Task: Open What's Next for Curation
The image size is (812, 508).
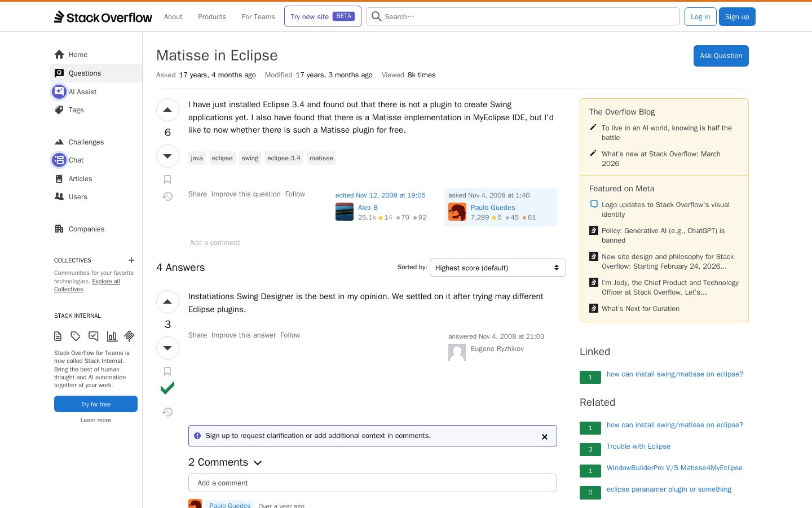Action: pos(641,309)
